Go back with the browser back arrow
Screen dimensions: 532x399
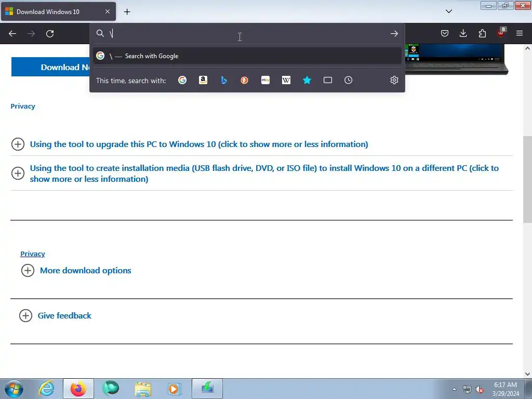coord(12,34)
